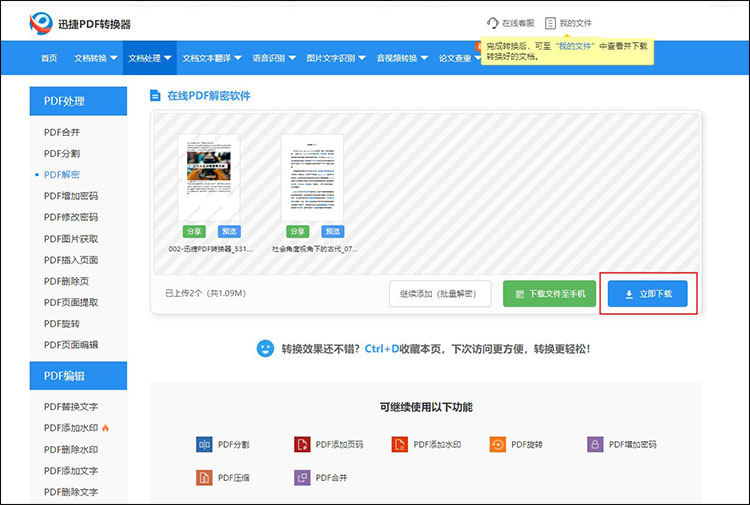
Task: Select PDF解密 in the sidebar
Action: [62, 175]
